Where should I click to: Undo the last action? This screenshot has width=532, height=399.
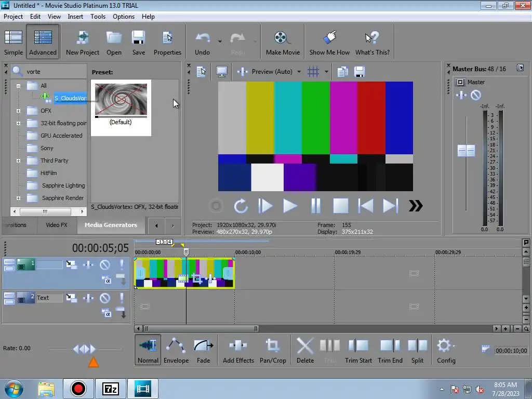click(202, 43)
